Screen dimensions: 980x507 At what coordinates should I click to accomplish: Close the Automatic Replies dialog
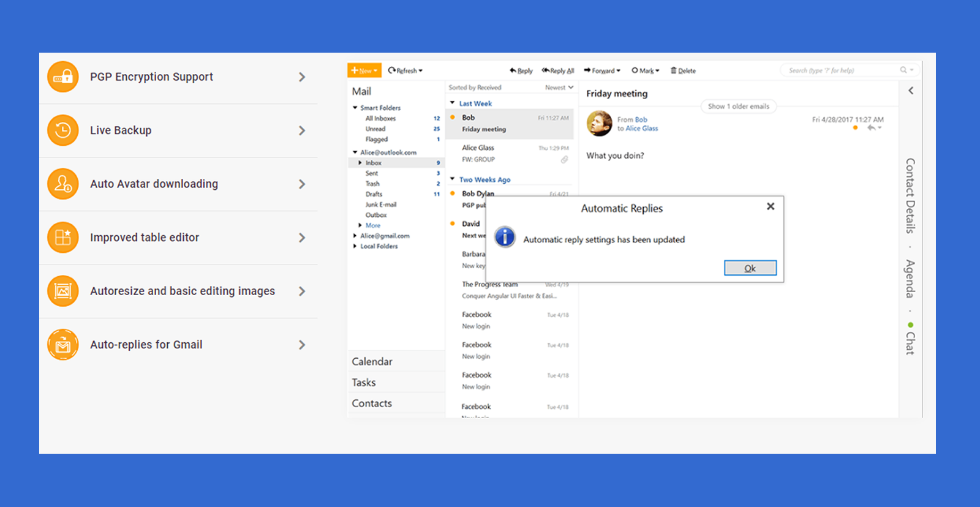tap(771, 206)
